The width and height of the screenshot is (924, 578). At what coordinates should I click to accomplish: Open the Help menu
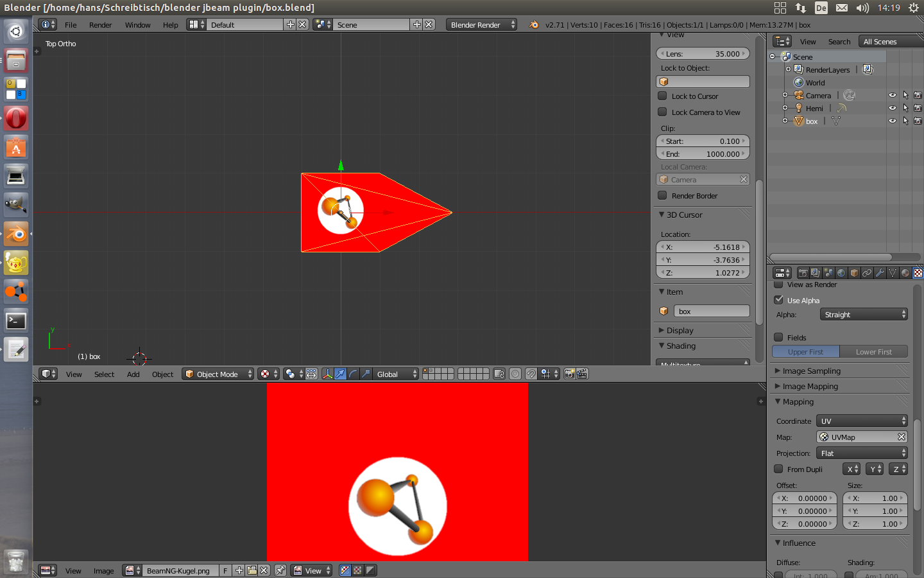click(170, 24)
